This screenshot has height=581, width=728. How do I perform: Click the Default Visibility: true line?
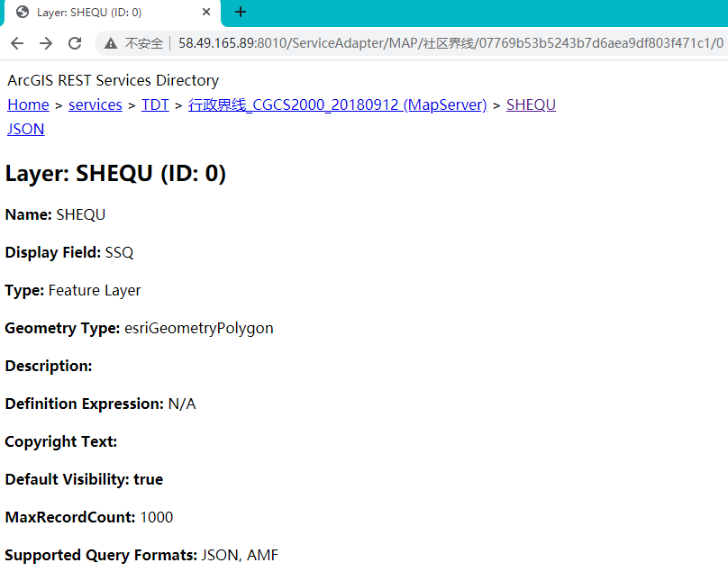84,479
